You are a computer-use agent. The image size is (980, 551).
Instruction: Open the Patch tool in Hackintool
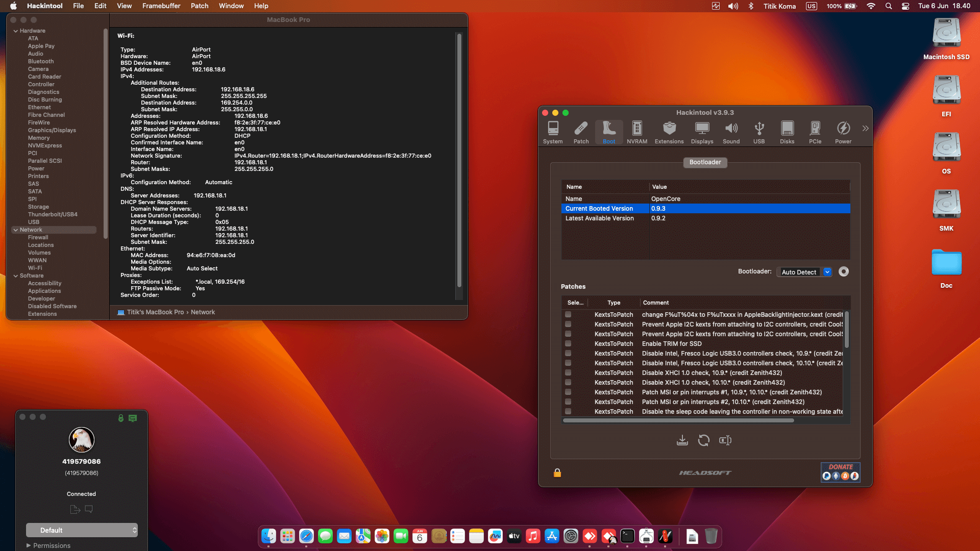click(581, 132)
